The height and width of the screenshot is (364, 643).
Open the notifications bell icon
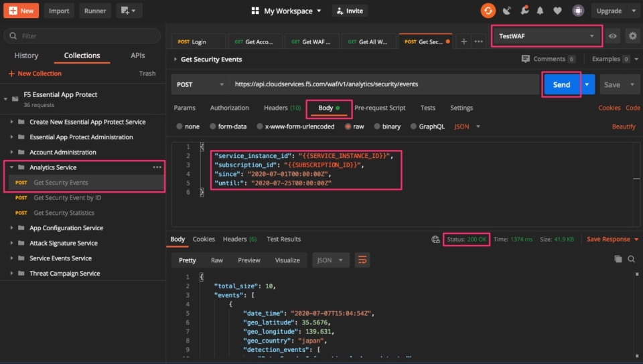pos(540,11)
